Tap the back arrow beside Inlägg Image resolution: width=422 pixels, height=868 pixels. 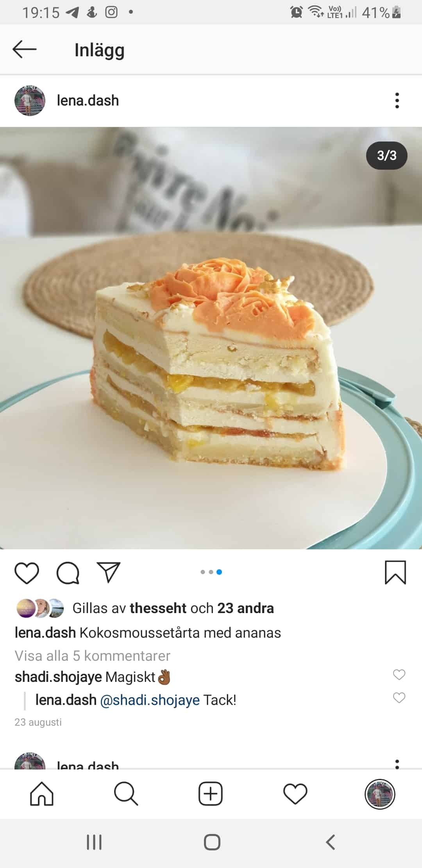24,50
